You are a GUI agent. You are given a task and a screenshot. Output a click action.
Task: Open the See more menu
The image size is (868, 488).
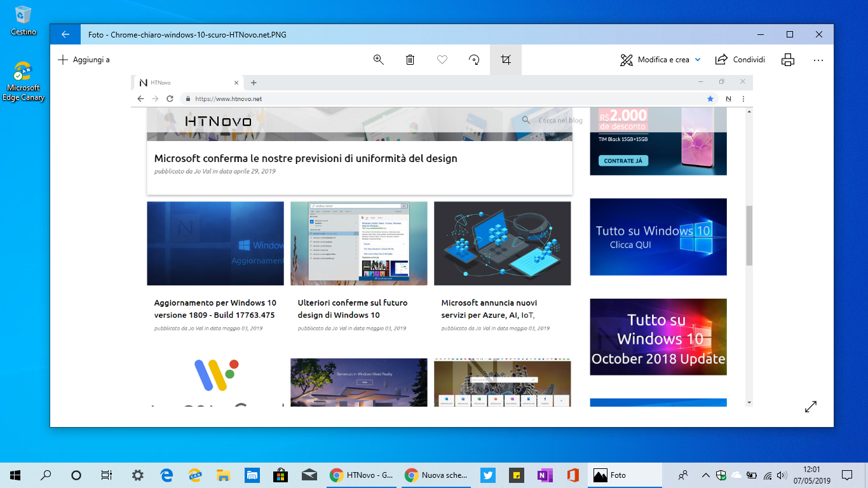pos(818,59)
